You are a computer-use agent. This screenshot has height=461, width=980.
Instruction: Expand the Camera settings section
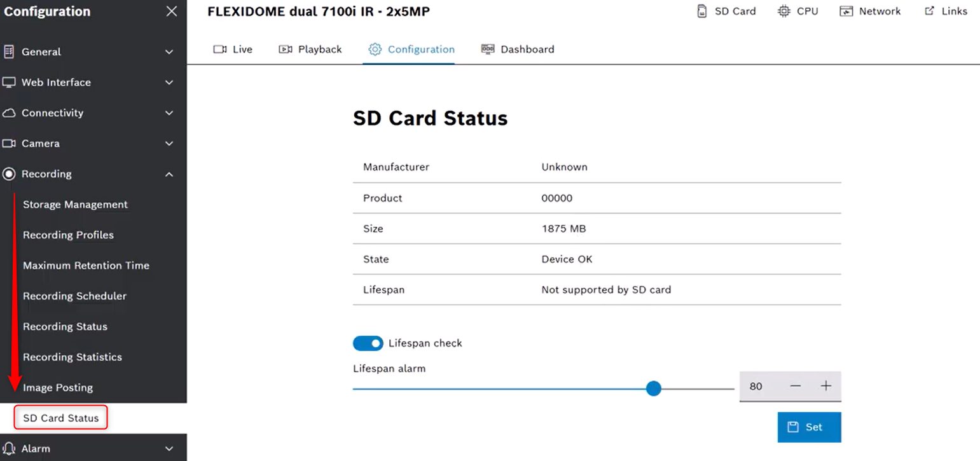[40, 143]
